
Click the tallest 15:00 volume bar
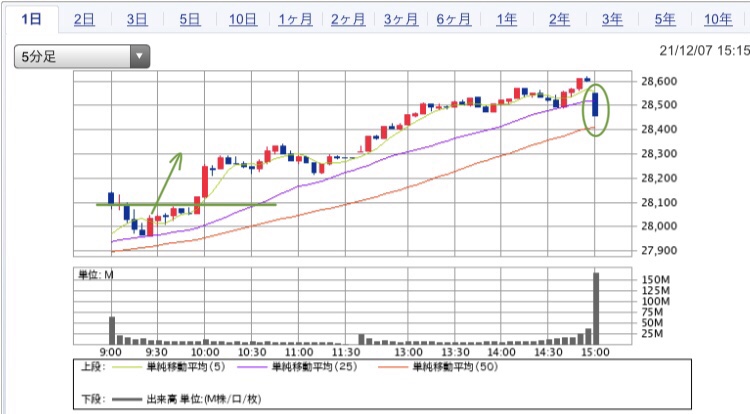tap(596, 308)
